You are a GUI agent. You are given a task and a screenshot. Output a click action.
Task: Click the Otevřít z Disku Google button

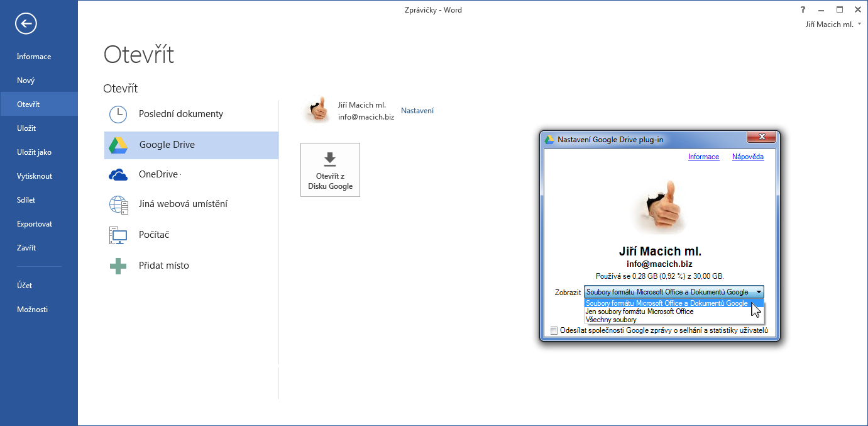pos(330,170)
